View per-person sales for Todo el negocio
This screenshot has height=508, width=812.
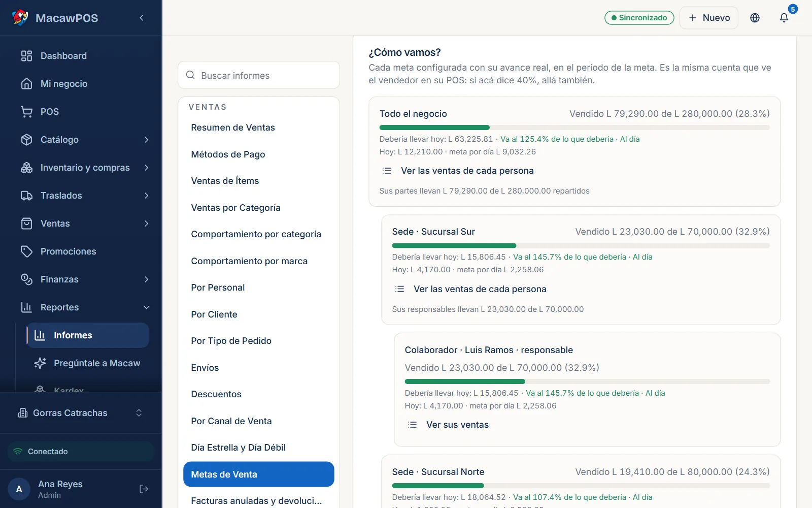point(458,171)
